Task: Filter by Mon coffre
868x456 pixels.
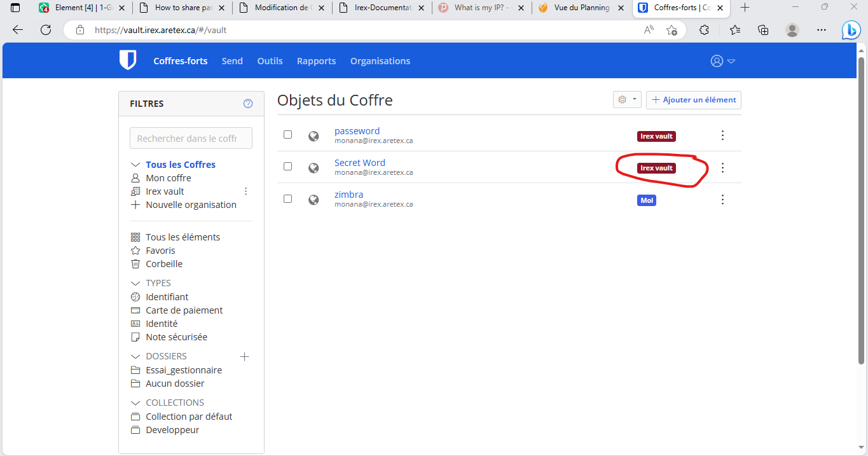Action: click(169, 178)
